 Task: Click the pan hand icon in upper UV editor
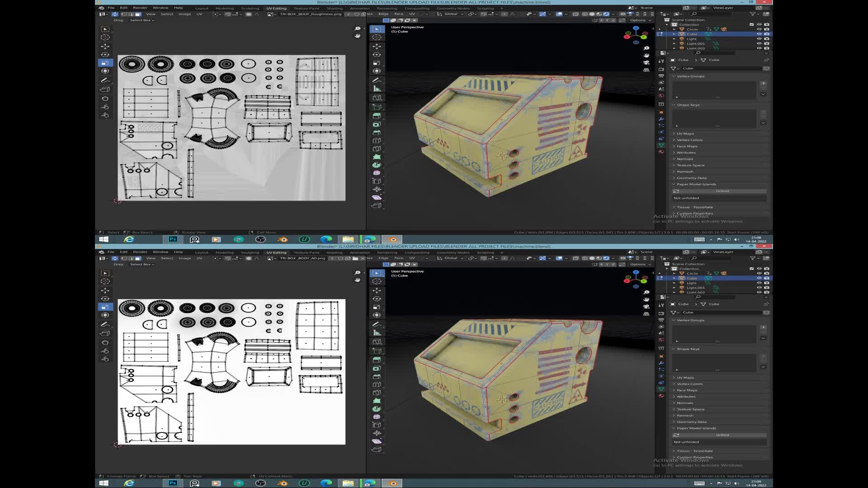358,36
